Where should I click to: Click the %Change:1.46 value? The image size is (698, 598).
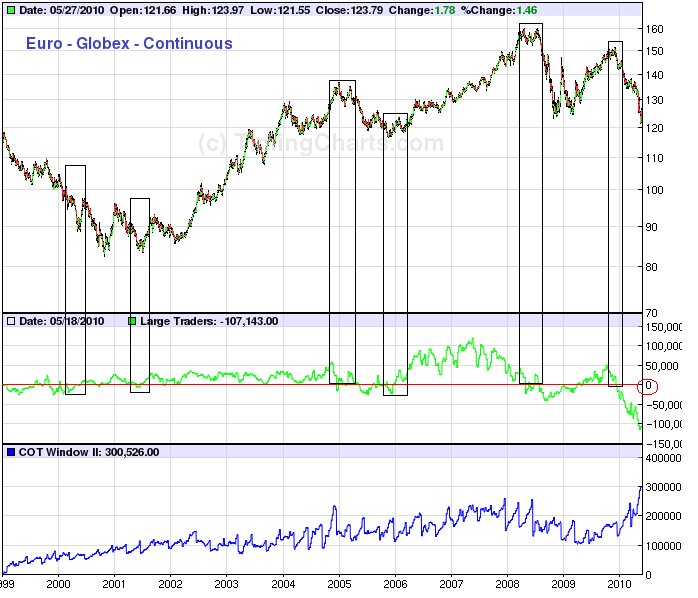[499, 10]
